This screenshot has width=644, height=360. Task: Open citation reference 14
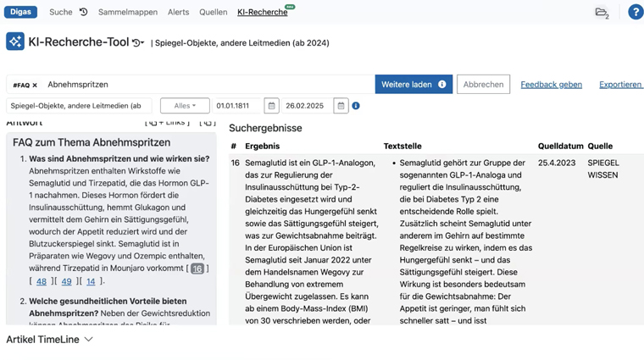(x=91, y=281)
